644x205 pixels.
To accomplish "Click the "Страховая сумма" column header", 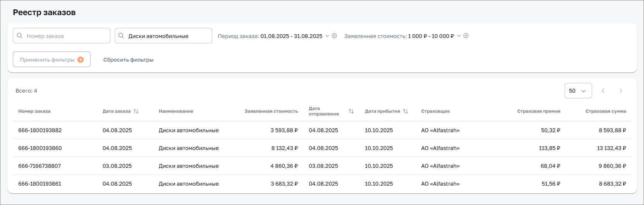I will click(606, 111).
